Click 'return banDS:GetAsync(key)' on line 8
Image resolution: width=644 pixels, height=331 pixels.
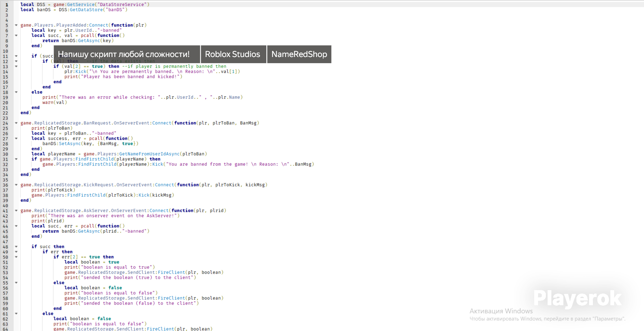(x=78, y=41)
